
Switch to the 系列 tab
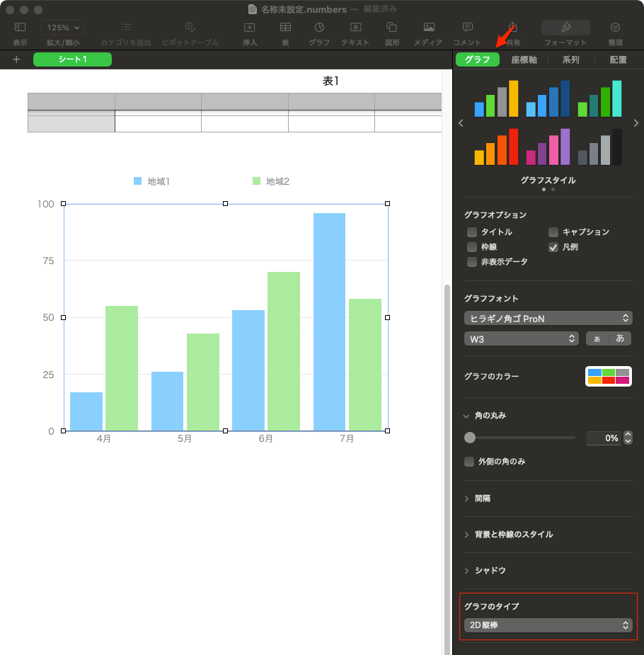coord(570,60)
